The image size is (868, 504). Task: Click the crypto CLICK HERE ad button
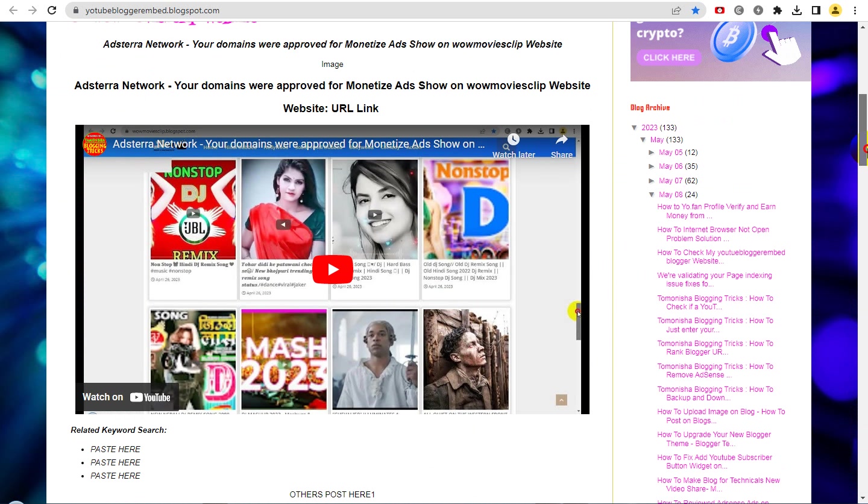[668, 58]
